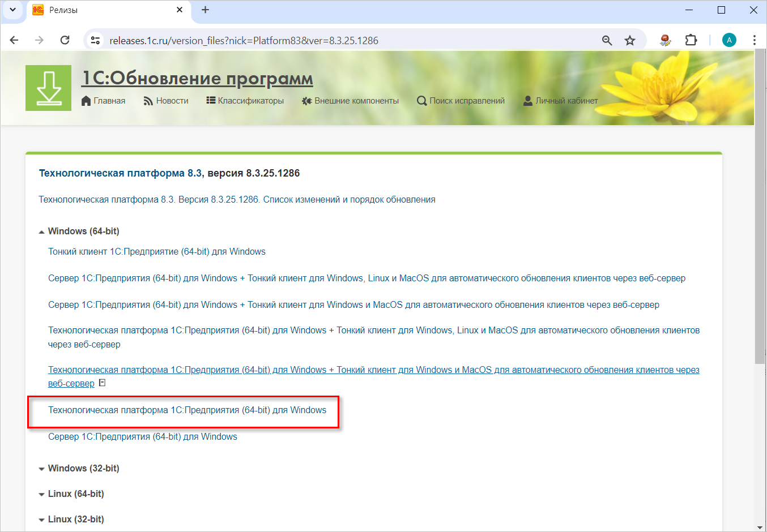Click the browser back arrow

point(14,40)
